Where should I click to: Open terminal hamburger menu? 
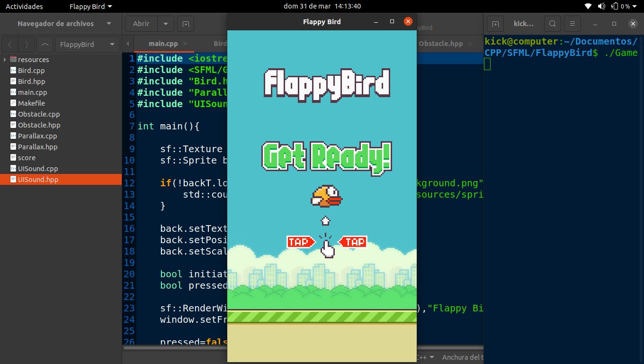[572, 24]
